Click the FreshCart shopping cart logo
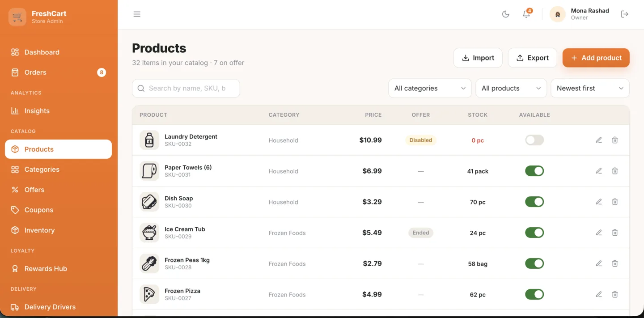Viewport: 644px width, 318px height. [17, 17]
